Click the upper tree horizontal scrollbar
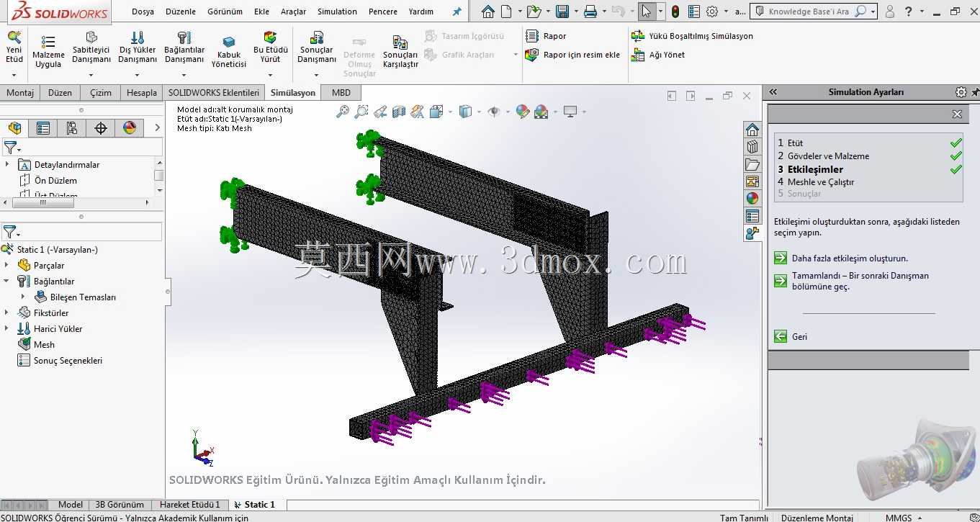The image size is (980, 522). tap(43, 203)
